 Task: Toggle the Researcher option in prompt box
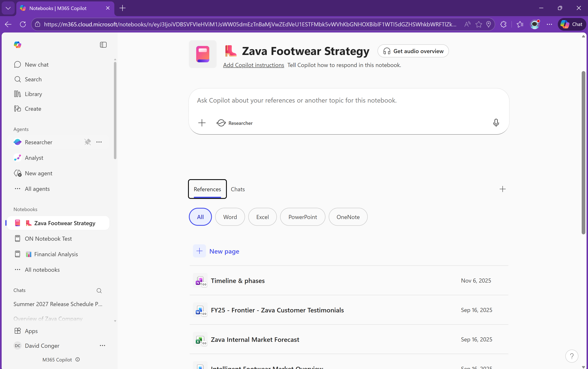(235, 123)
